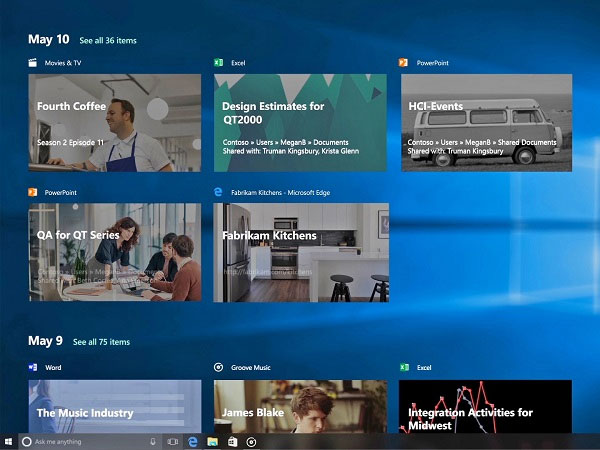Click Shared with: Truman Kingsbury, Krista Glenn text

click(x=291, y=151)
